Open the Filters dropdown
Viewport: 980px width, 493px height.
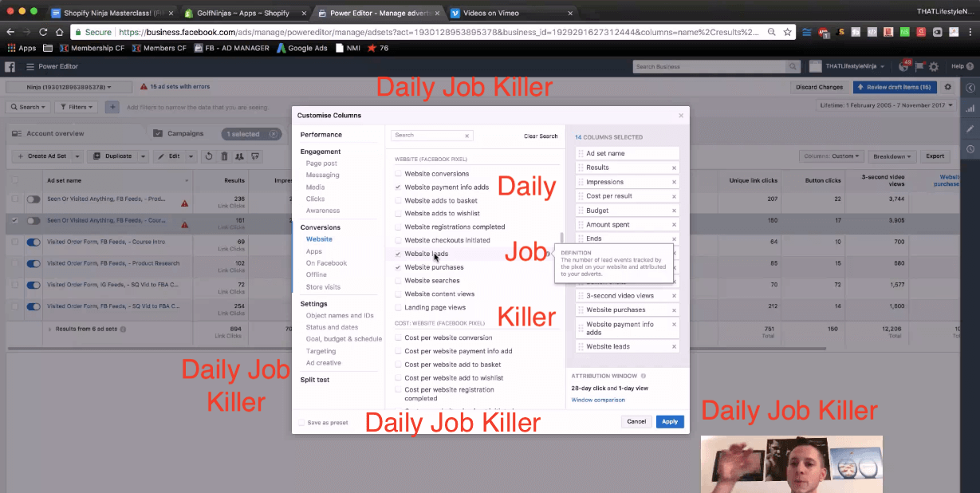(x=77, y=107)
